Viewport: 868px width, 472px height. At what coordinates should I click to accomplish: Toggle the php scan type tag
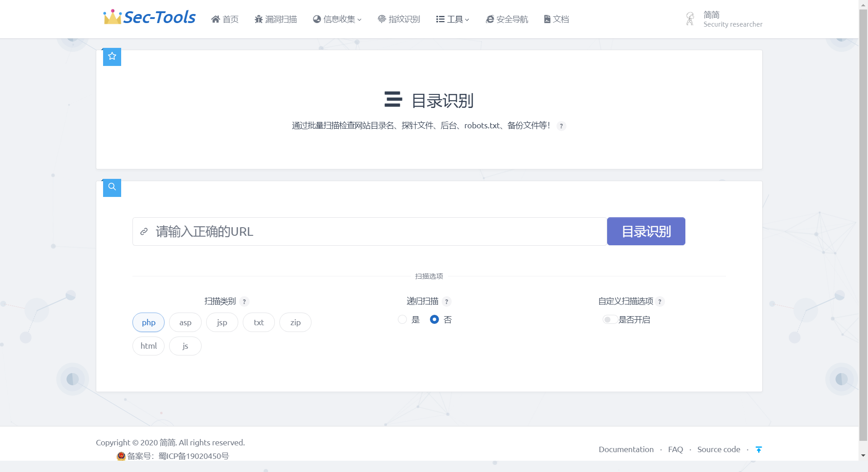[x=148, y=322]
